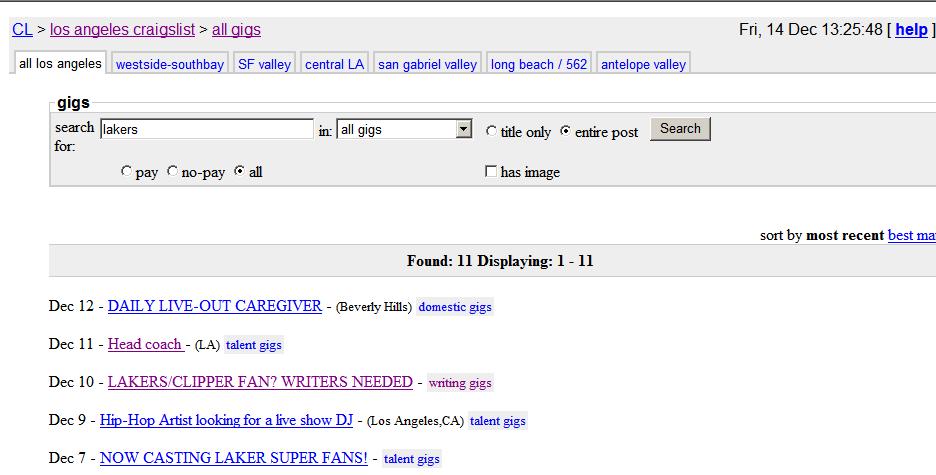Enable the 'has image' checkbox
Viewport: 936px width, 475px height.
(x=491, y=172)
